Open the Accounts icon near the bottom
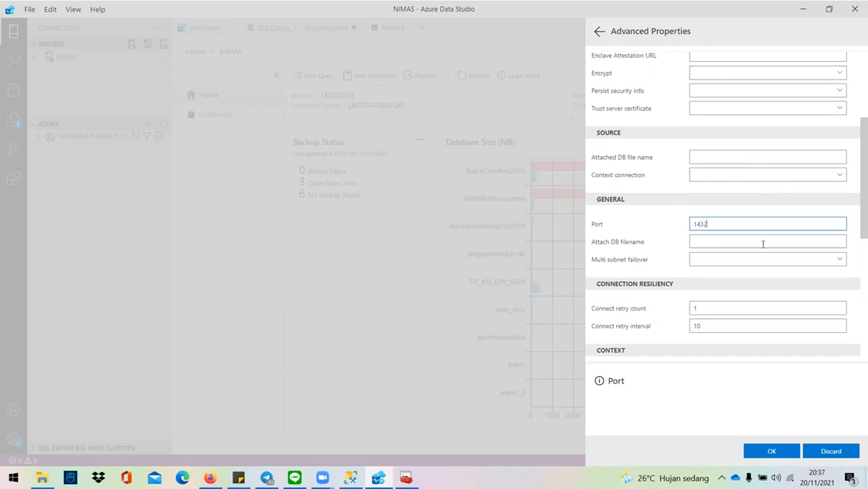 [x=14, y=409]
